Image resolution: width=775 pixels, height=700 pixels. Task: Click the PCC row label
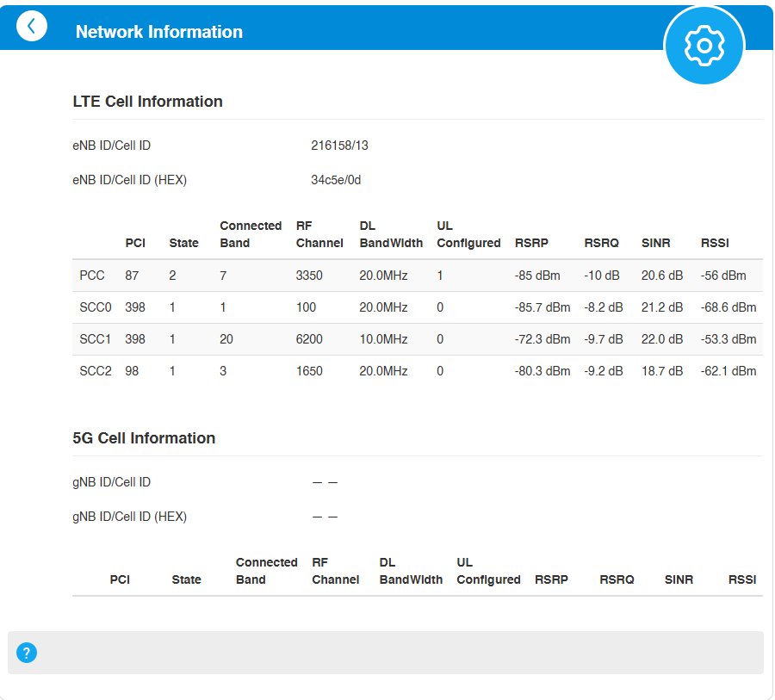[x=92, y=276]
